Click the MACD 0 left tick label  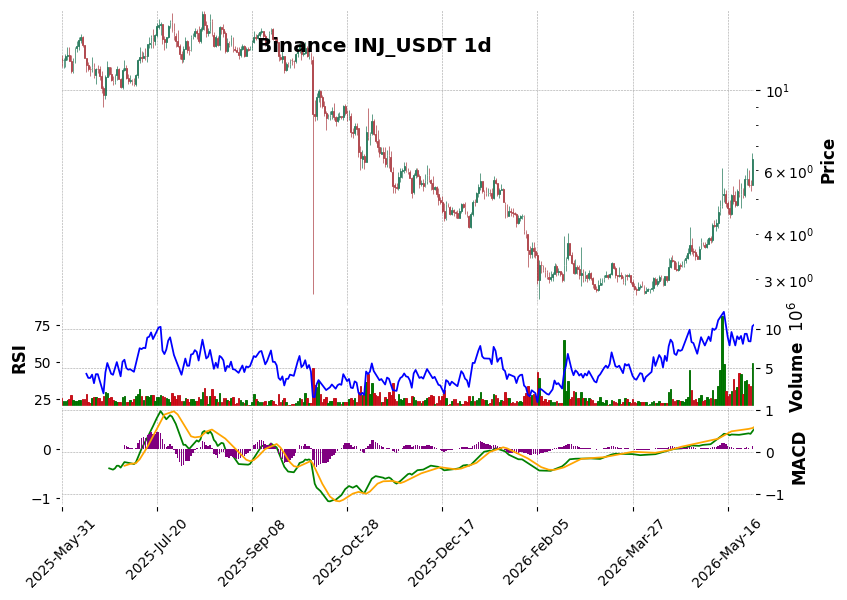pos(47,450)
